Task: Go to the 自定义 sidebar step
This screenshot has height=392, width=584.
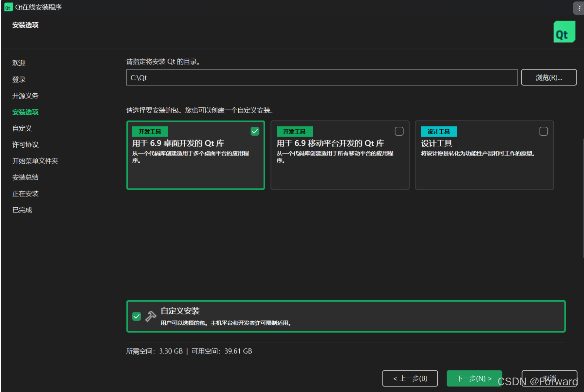Action: tap(22, 128)
